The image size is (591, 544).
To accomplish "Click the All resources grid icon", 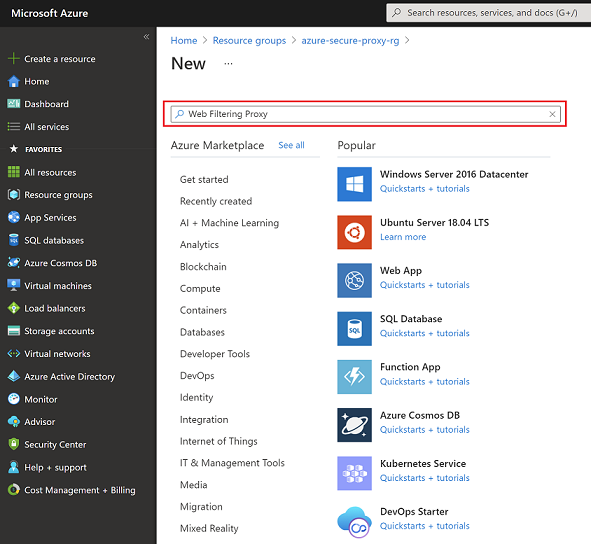I will tap(14, 172).
